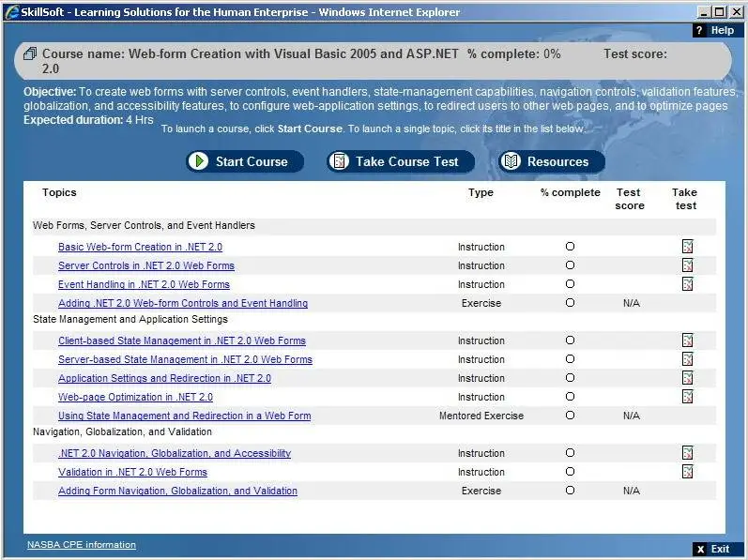Image resolution: width=748 pixels, height=560 pixels.
Task: Open Server-based State Management topic
Action: [186, 359]
